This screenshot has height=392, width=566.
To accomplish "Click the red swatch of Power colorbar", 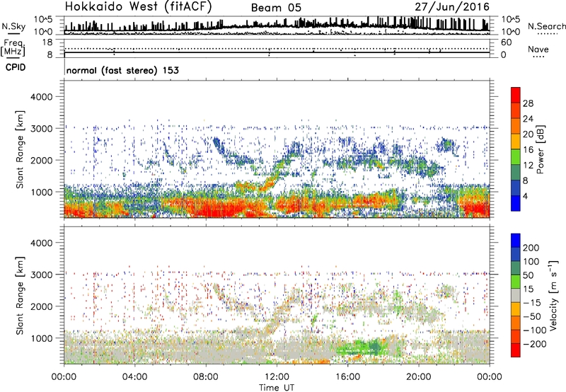I will pyautogui.click(x=516, y=95).
